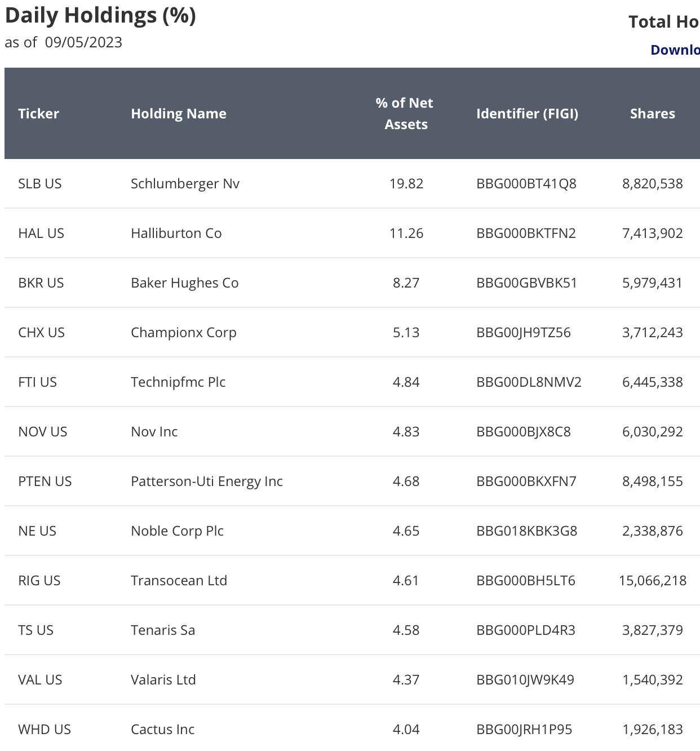Click the Tenaris Sa holding name
700x751 pixels.
click(163, 630)
